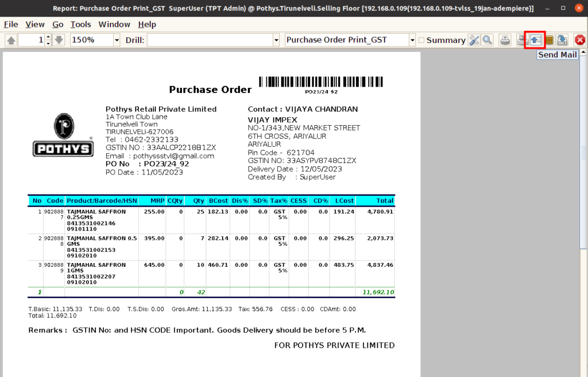Open the Help menu

coord(147,24)
